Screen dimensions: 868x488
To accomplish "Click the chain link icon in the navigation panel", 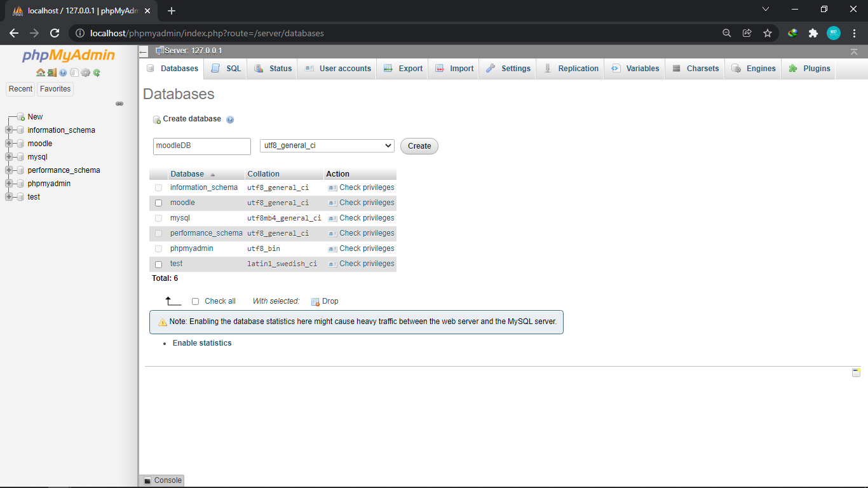I will click(x=119, y=104).
